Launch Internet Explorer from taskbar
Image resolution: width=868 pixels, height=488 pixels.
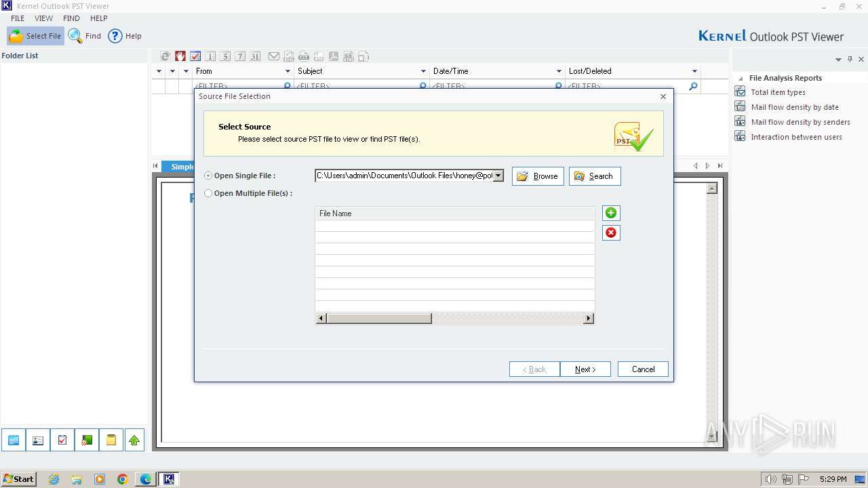[x=54, y=479]
